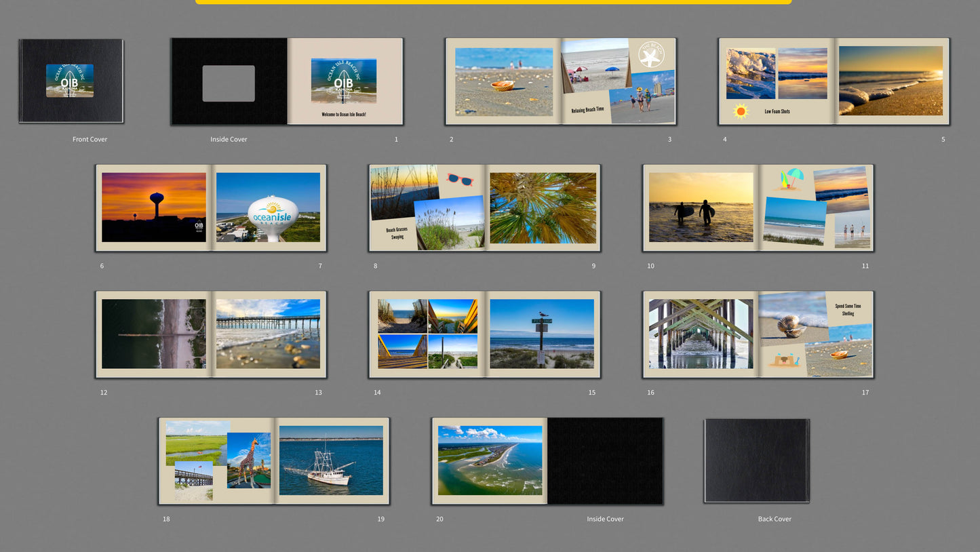Select the sandcastle sticker on page 17
This screenshot has width=980, height=552.
coord(785,359)
